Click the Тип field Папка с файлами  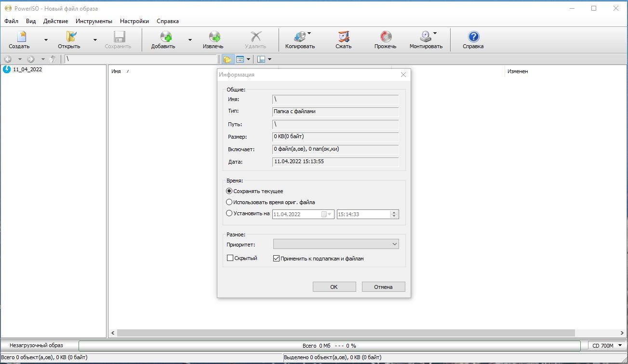click(x=335, y=112)
